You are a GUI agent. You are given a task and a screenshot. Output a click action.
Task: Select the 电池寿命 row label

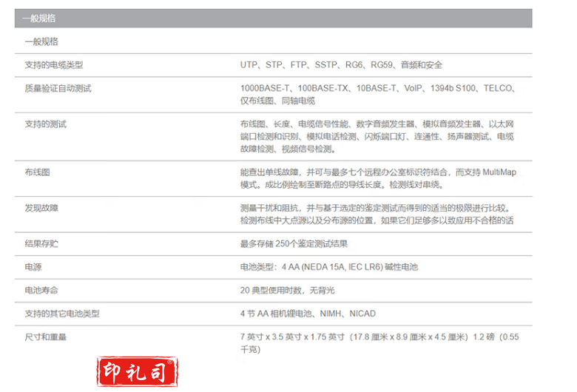pos(41,290)
